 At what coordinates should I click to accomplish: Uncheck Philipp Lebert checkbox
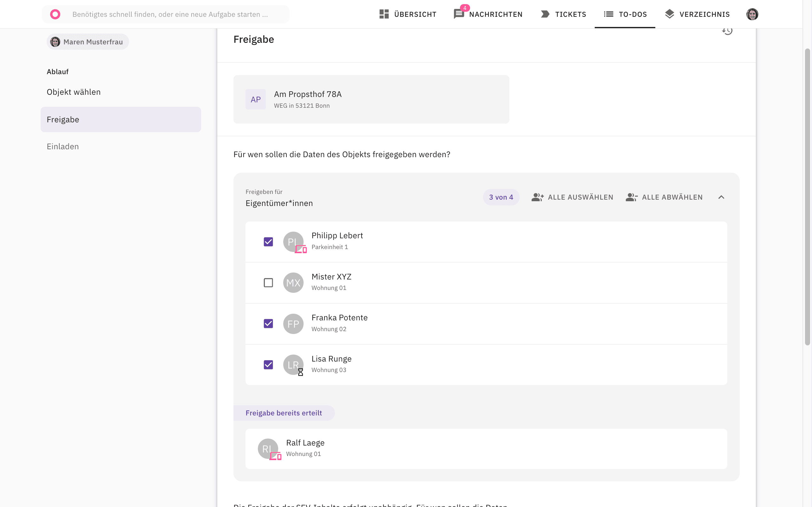268,242
